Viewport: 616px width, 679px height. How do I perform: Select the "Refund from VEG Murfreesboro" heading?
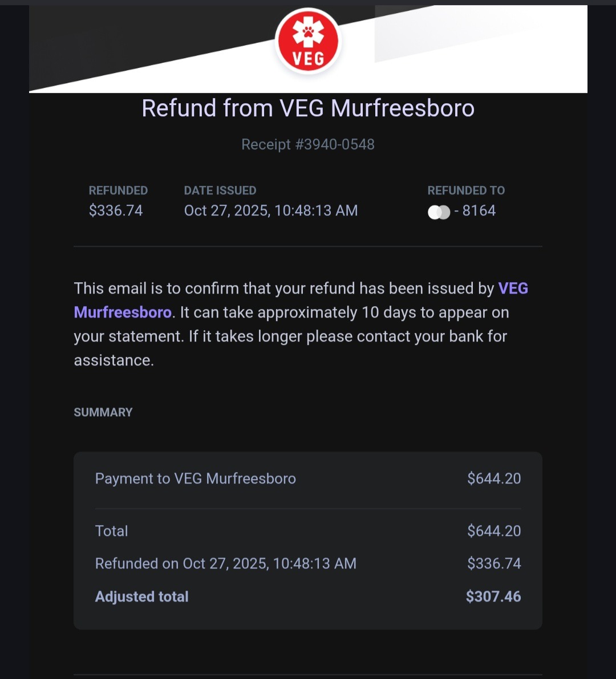pos(308,108)
